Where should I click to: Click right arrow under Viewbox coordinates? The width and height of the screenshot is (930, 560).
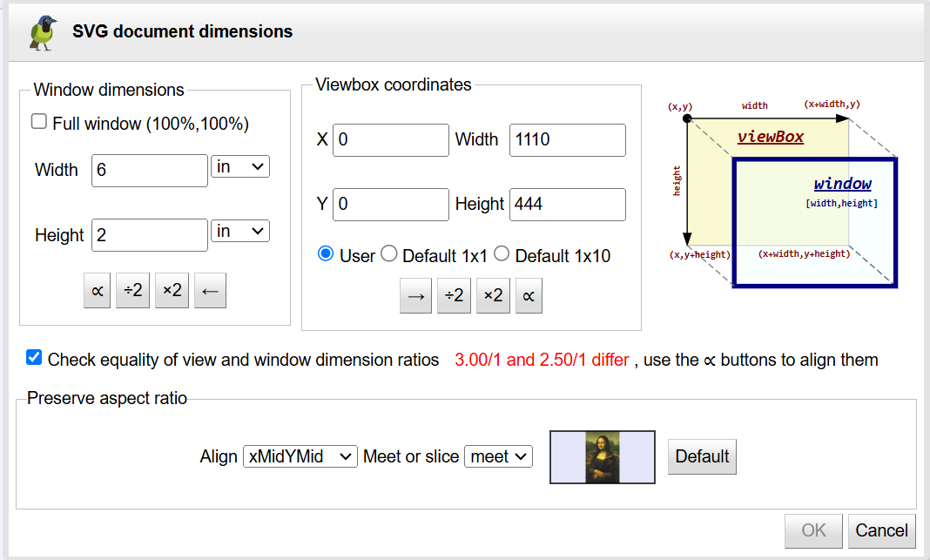416,296
